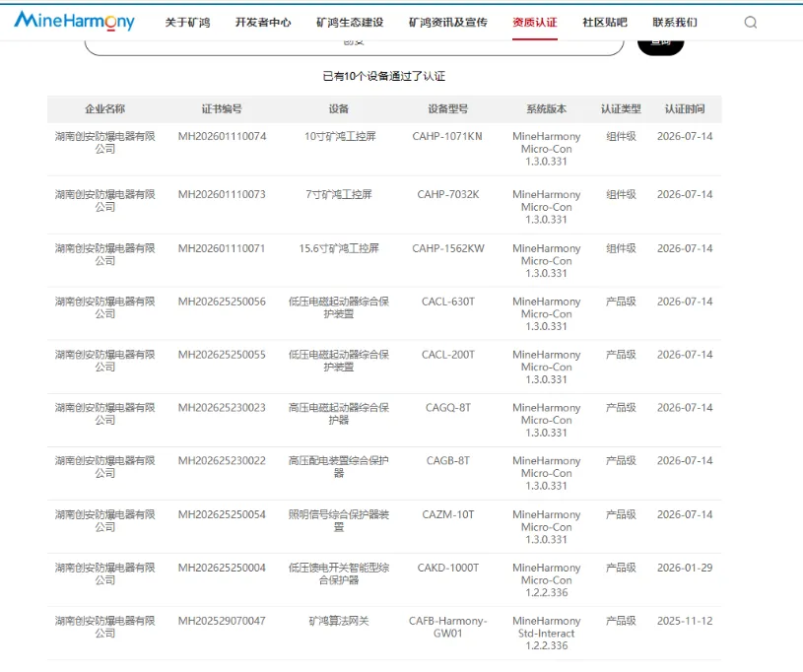Click model CAHP-7032K

tap(448, 195)
